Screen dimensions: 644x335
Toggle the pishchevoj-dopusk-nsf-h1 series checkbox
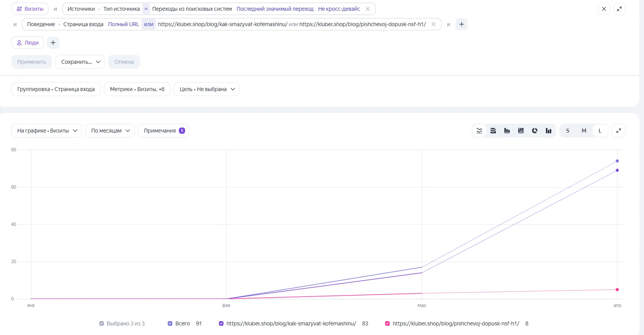pyautogui.click(x=387, y=323)
